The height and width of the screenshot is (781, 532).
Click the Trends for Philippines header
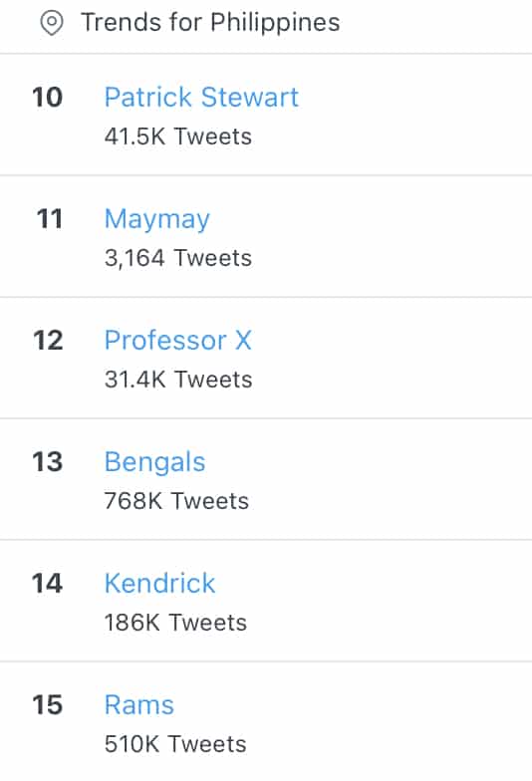pos(210,22)
